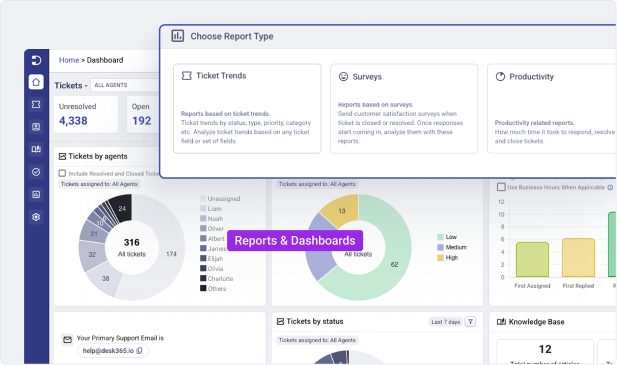Go to the Home breadcrumb link
617x365 pixels.
pos(69,60)
